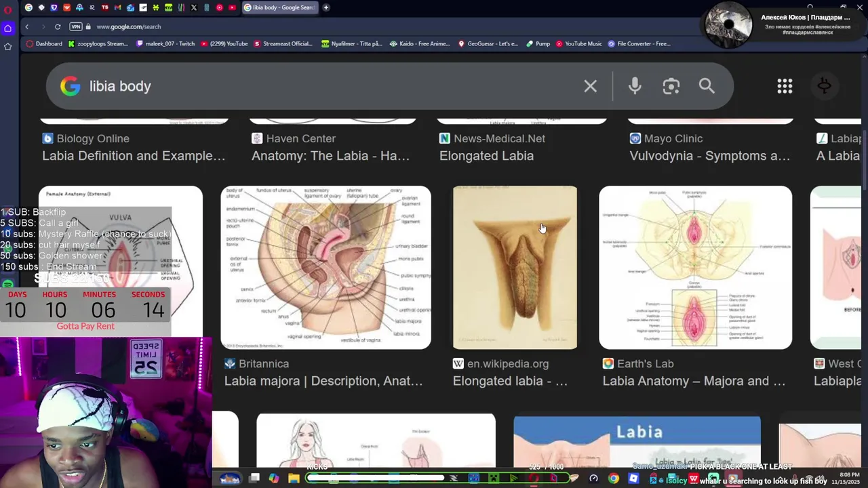Open the Kaido - Free Anime bookmark
Screen dimensions: 868x488
coord(420,43)
